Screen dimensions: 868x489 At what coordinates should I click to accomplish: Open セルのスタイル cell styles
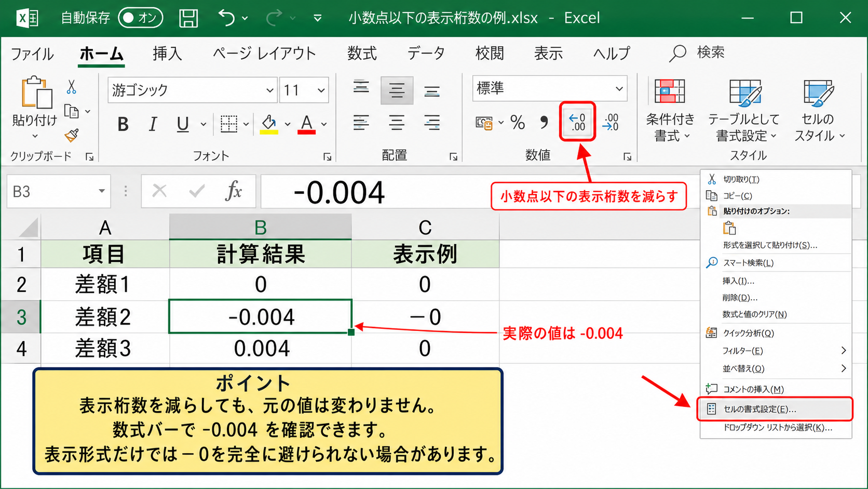click(818, 110)
